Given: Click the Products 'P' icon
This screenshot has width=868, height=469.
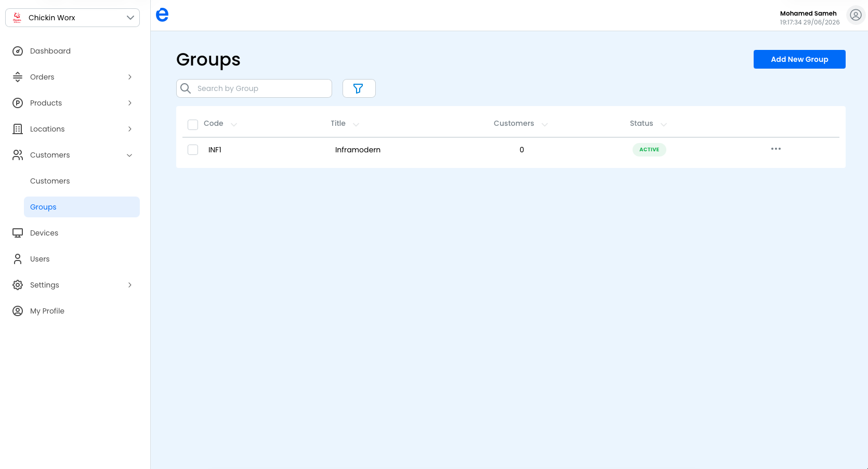Looking at the screenshot, I should (x=18, y=103).
